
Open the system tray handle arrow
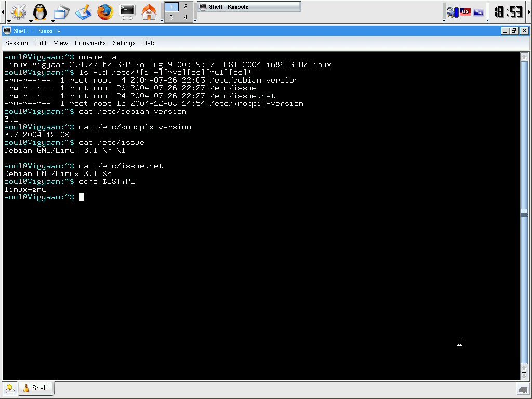(x=444, y=21)
